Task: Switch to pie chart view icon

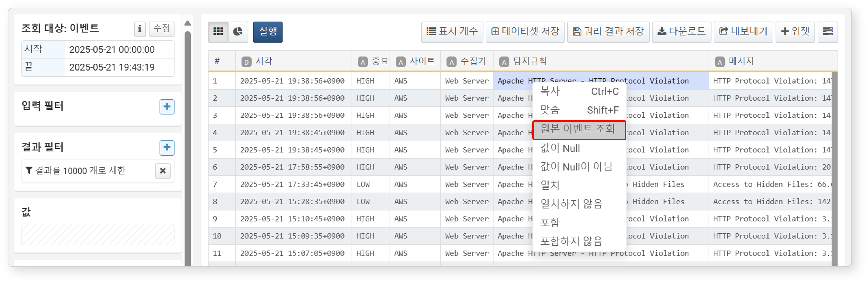Action: [238, 32]
